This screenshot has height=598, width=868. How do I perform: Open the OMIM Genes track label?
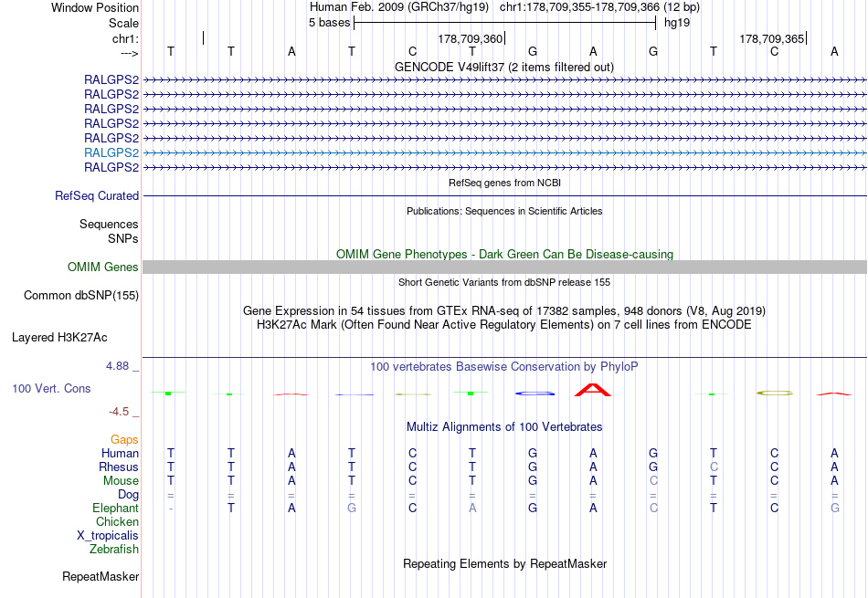point(103,268)
